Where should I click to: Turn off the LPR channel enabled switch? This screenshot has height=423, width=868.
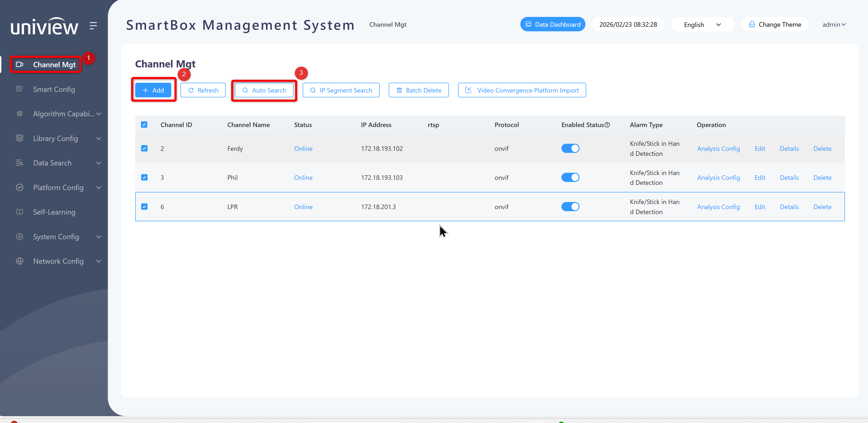570,207
